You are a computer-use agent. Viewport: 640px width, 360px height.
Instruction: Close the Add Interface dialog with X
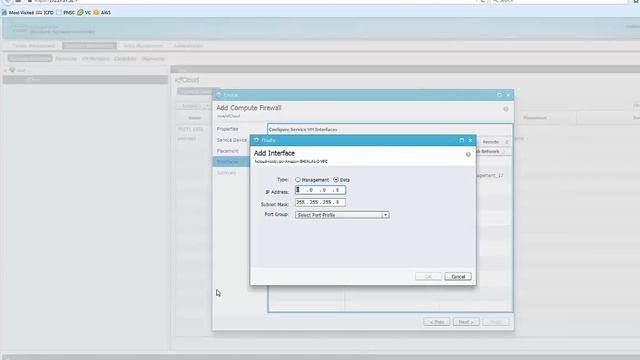click(x=470, y=140)
